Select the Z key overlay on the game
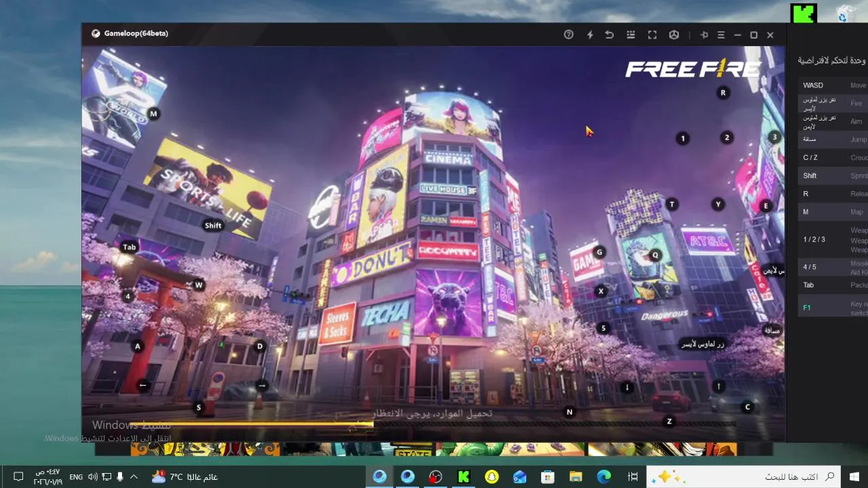This screenshot has height=488, width=868. click(669, 421)
